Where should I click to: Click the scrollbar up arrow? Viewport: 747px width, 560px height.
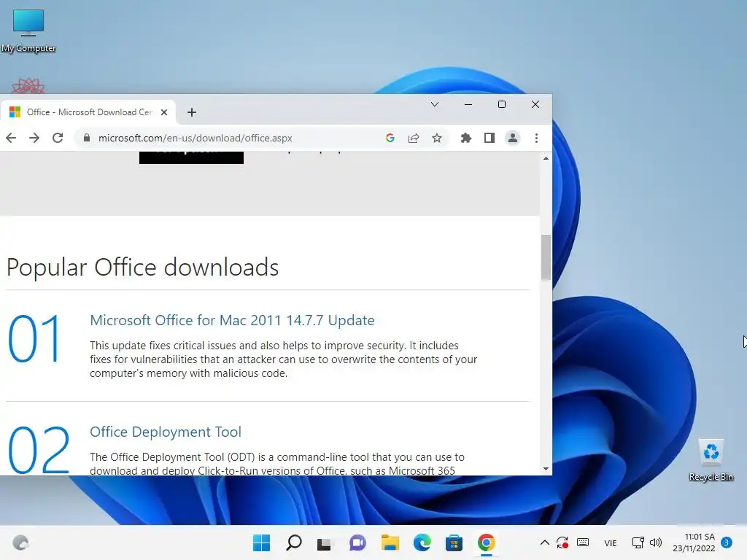[x=546, y=158]
